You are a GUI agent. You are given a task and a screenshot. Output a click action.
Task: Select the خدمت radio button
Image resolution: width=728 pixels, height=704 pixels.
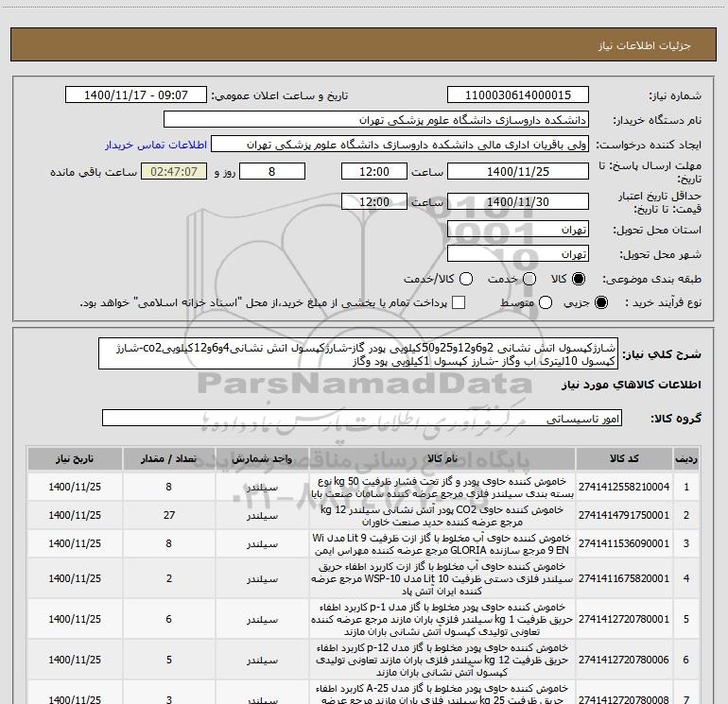(529, 279)
